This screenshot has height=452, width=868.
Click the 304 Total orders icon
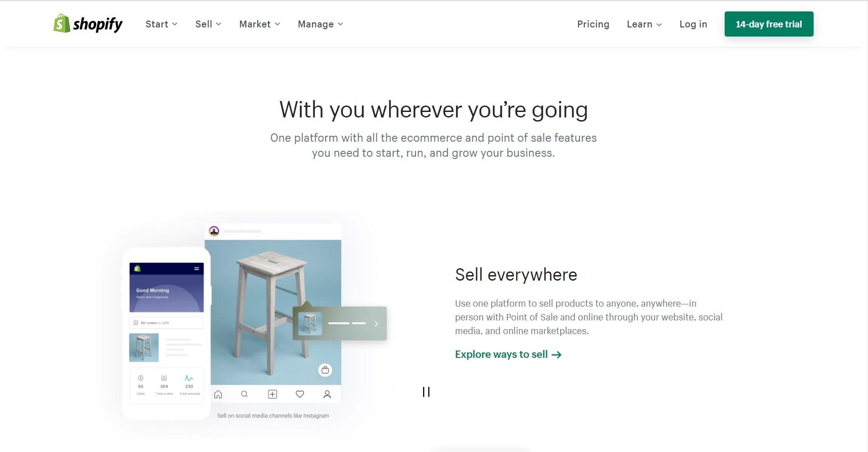pyautogui.click(x=164, y=378)
